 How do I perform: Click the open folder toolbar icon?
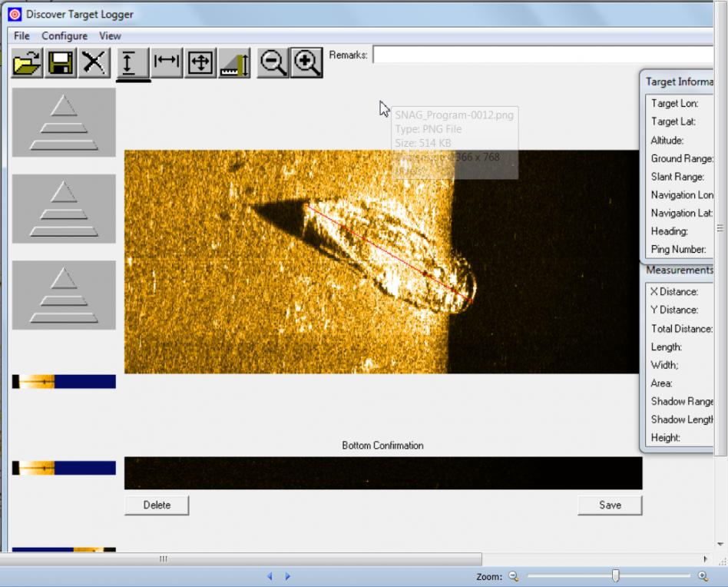pos(27,63)
